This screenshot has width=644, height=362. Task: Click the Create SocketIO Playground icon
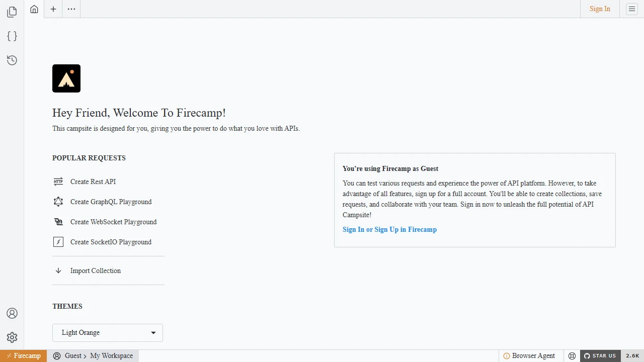tap(58, 242)
